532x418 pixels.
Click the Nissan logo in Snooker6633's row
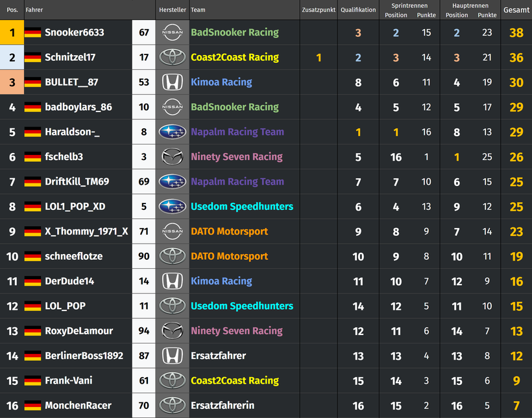click(173, 32)
